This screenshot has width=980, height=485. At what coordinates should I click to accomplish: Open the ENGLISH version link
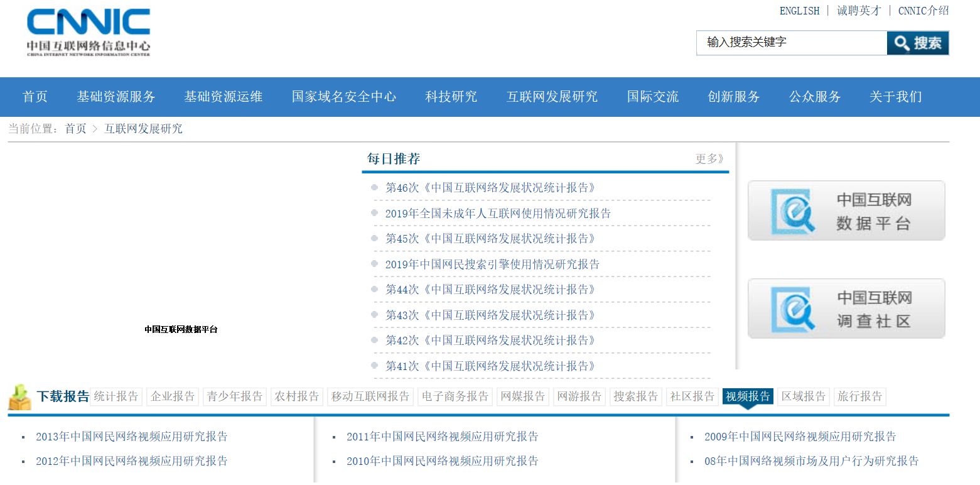(x=799, y=11)
